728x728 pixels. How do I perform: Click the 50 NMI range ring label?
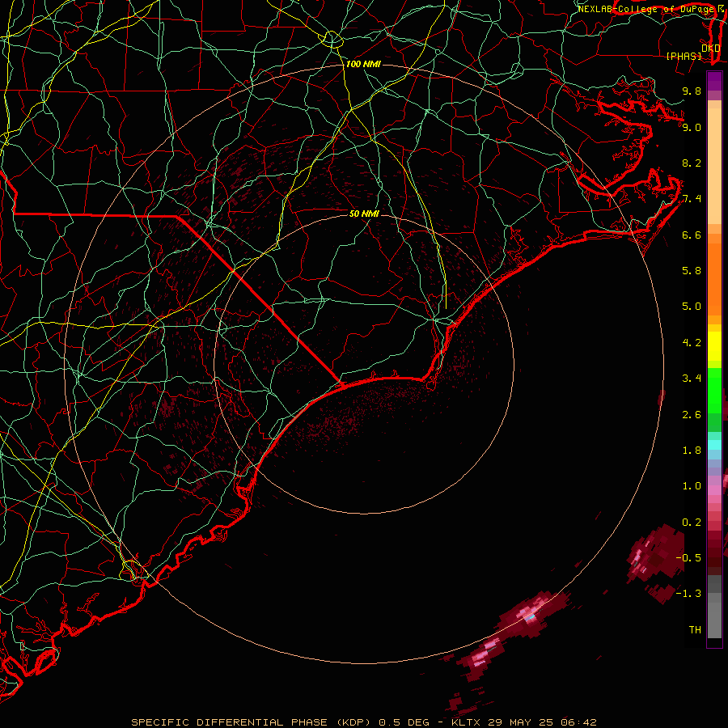[x=364, y=214]
